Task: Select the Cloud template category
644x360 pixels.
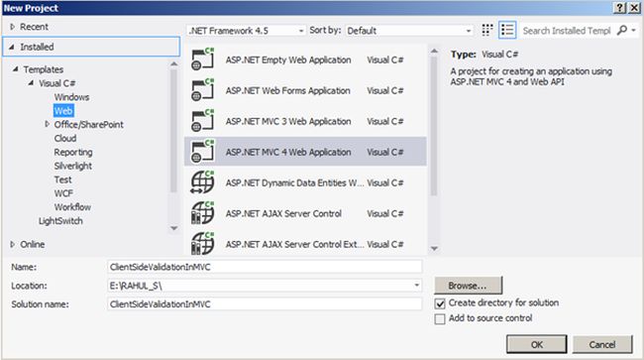Action: (64, 138)
